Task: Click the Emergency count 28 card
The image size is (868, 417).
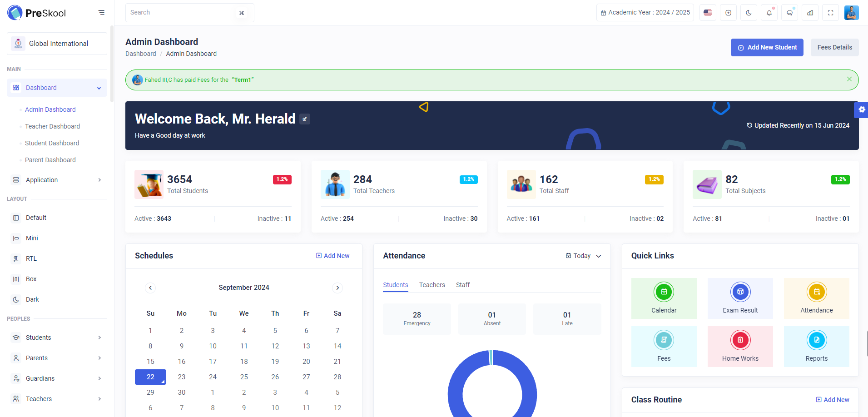Action: pyautogui.click(x=417, y=319)
